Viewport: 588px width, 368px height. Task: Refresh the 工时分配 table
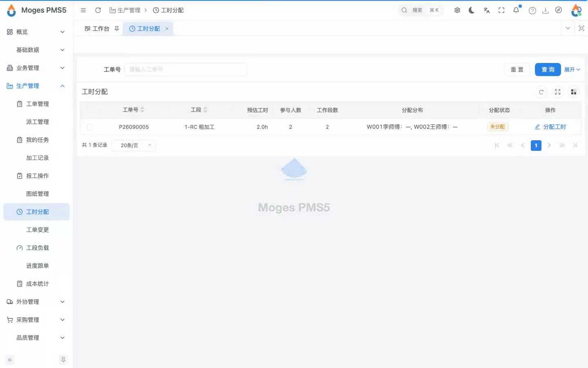pos(541,92)
